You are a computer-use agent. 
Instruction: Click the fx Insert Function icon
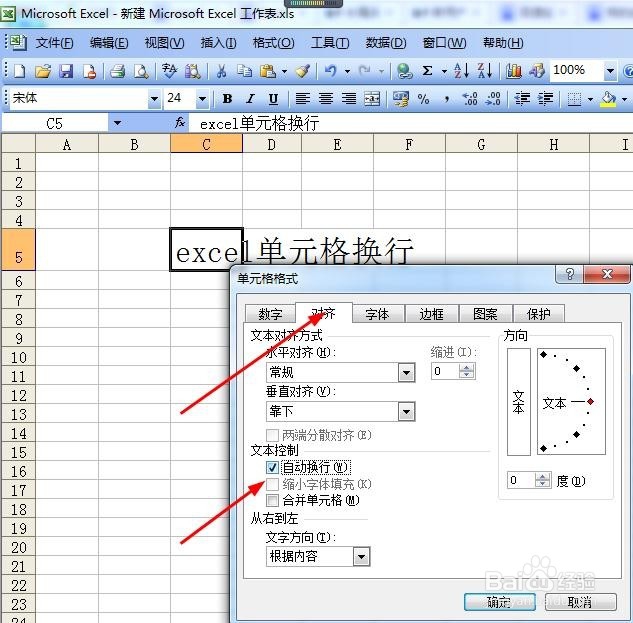coord(180,122)
